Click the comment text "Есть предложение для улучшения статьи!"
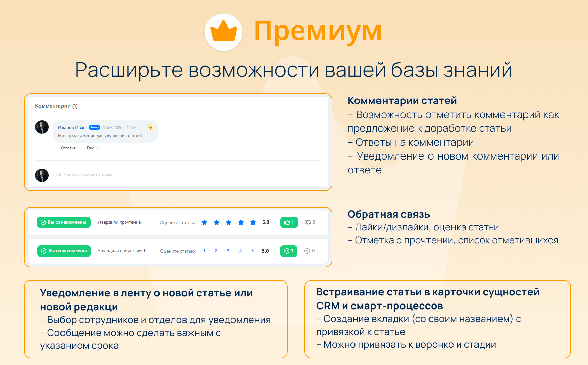 click(x=100, y=136)
